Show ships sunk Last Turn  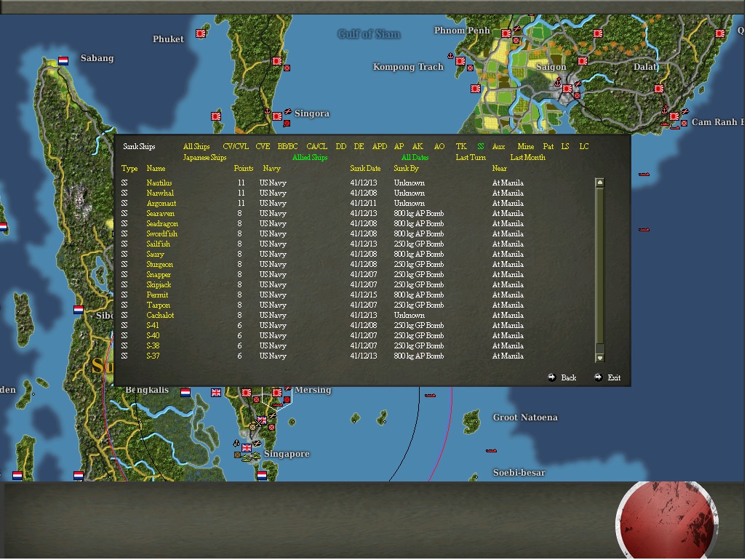click(471, 158)
